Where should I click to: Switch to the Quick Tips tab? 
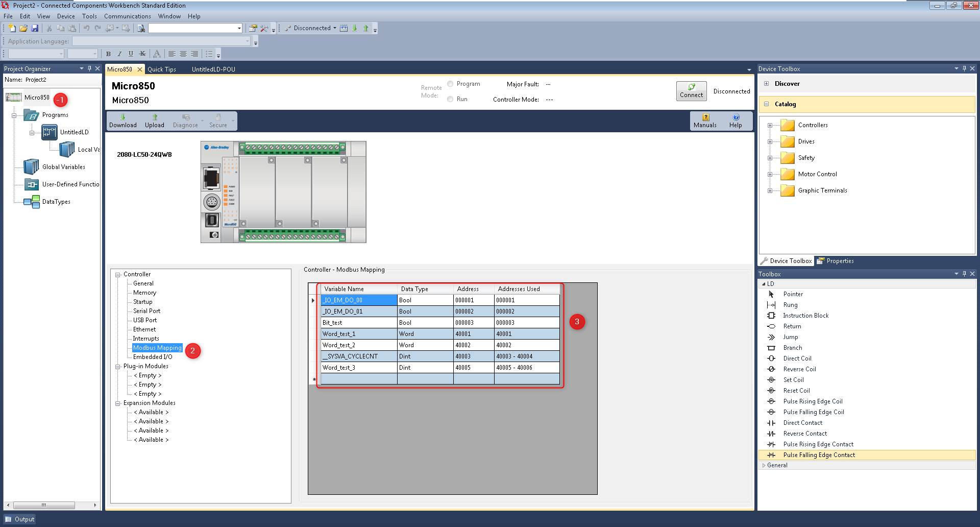coord(162,69)
